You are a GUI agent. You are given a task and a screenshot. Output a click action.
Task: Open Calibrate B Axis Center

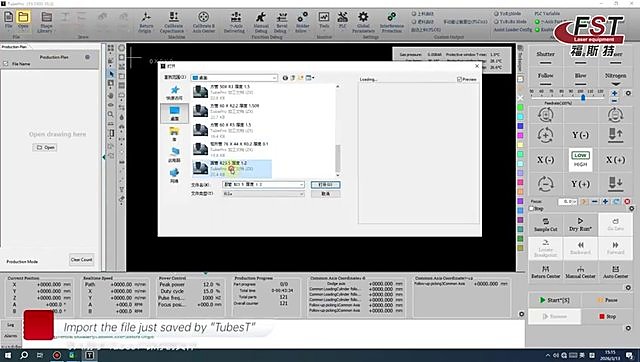coord(203,22)
